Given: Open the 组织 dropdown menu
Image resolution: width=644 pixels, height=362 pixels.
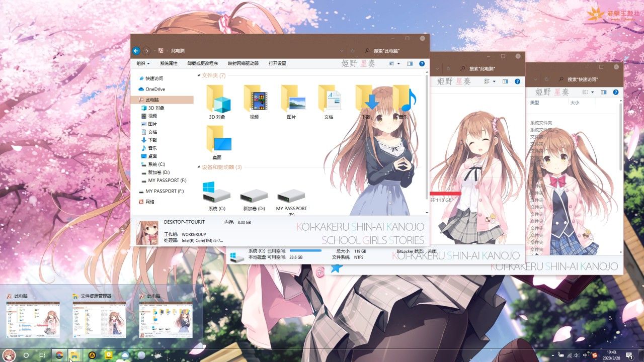Looking at the screenshot, I should (x=143, y=64).
